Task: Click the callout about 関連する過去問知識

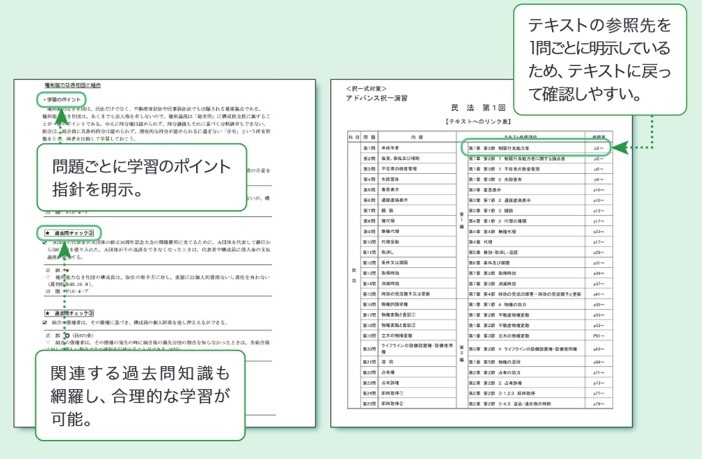Action: point(140,397)
